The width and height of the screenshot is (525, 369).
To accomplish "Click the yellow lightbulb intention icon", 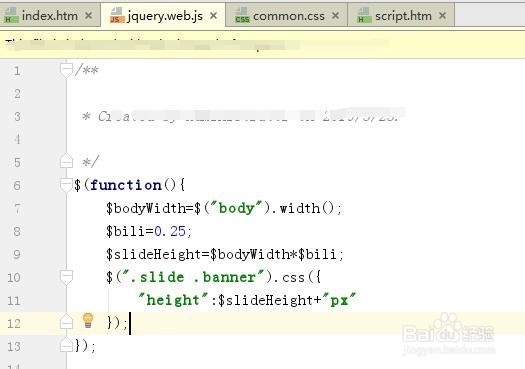I will pos(88,320).
